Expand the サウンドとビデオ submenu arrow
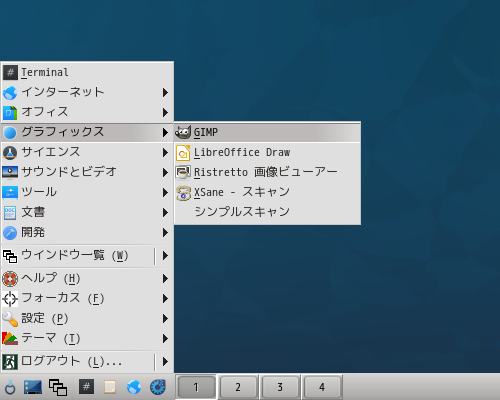Screen dimensions: 500x400 pos(165,172)
